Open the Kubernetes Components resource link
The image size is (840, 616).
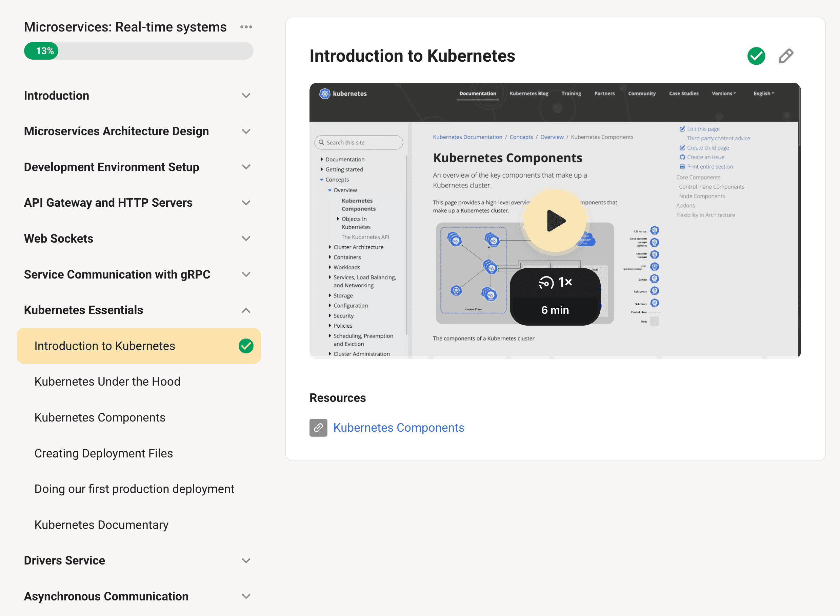tap(398, 428)
